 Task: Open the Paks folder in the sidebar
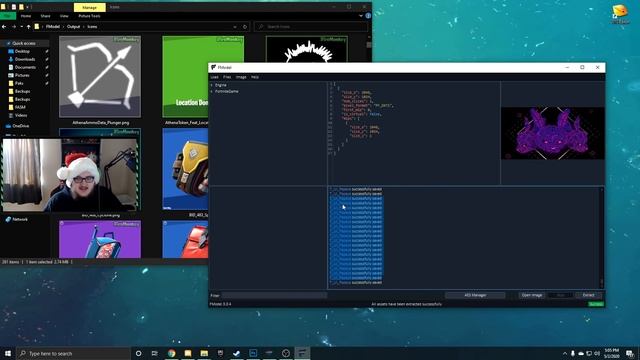tap(19, 83)
